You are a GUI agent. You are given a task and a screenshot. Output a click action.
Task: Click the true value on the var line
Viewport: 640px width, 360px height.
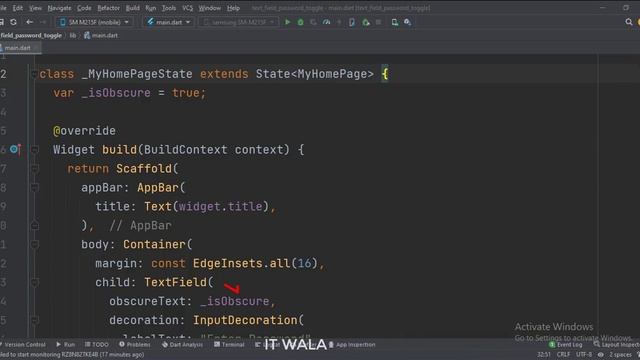pyautogui.click(x=186, y=93)
